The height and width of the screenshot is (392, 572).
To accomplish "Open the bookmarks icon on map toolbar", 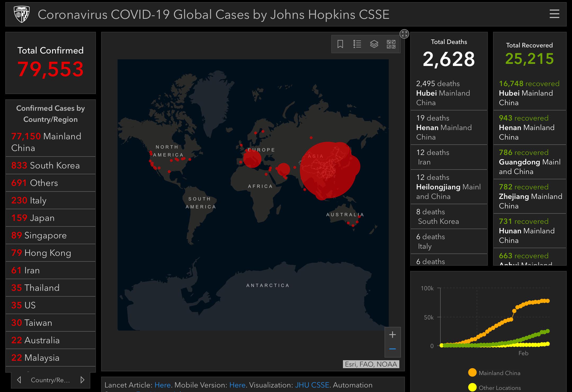I will click(x=340, y=44).
